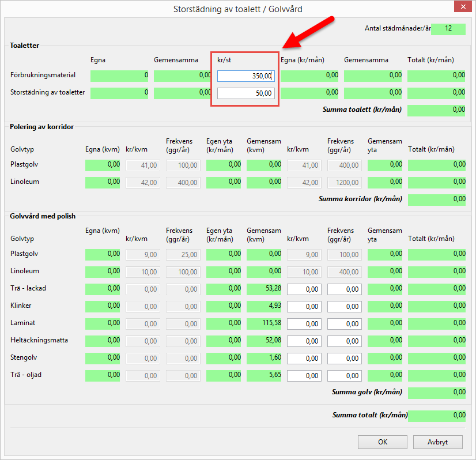Edit Laminat gemensam kr/kvm field
The height and width of the screenshot is (460, 476).
pyautogui.click(x=304, y=324)
